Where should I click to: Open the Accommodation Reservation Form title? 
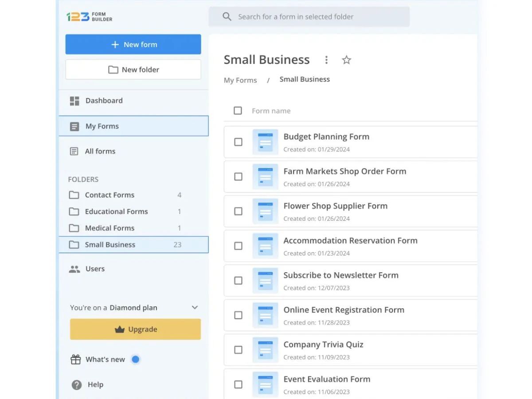351,240
